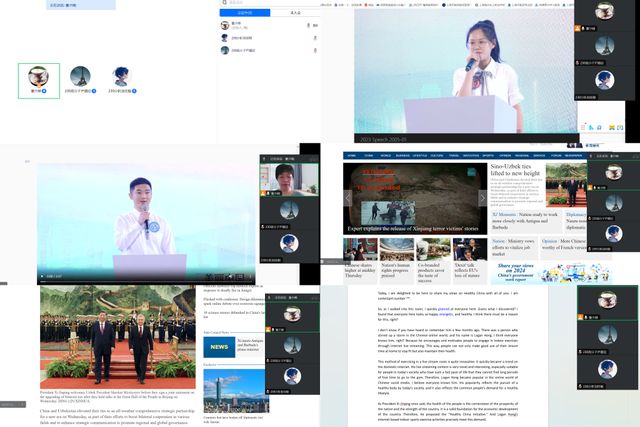The image size is (640, 427).
Task: Open OPINION in the news site navigation bar
Action: pos(505,156)
